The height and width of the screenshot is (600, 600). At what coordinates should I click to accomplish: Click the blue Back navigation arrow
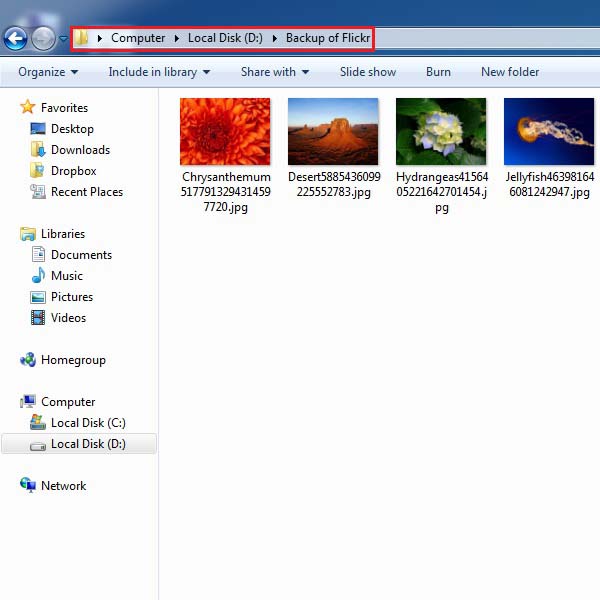[15, 39]
